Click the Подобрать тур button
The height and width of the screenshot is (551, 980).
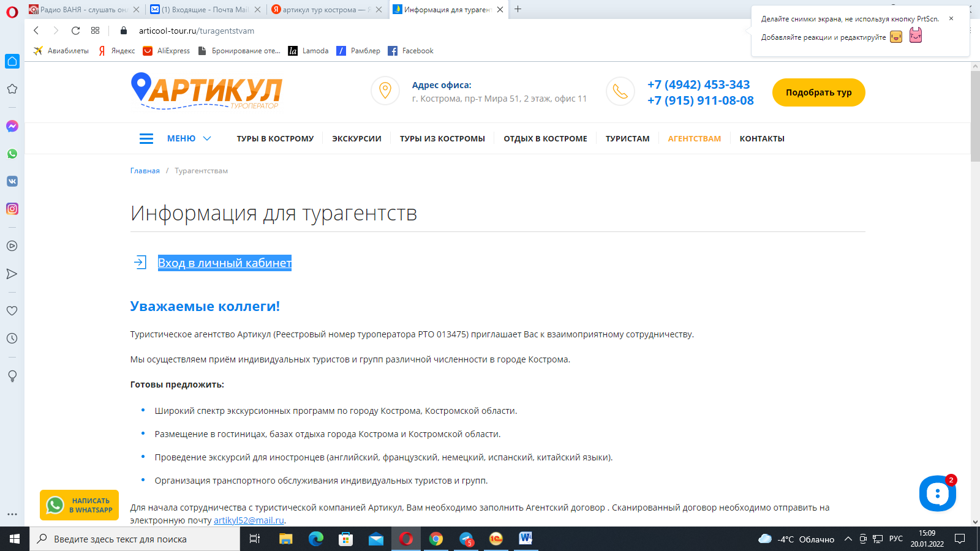click(x=818, y=92)
